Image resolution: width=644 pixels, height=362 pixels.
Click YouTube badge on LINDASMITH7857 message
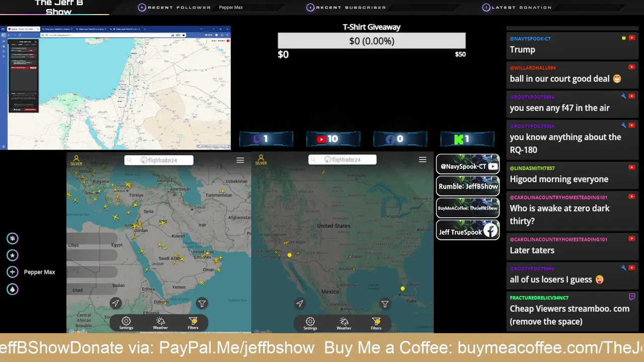click(632, 168)
